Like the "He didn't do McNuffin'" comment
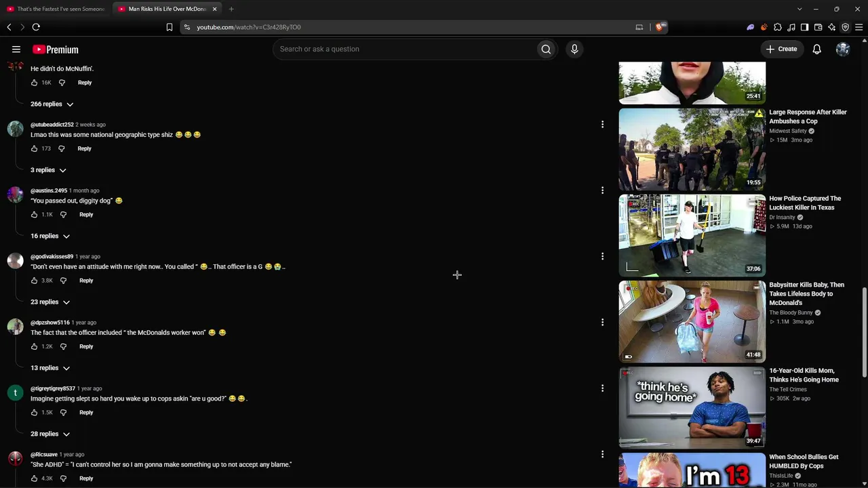The image size is (868, 488). point(34,83)
